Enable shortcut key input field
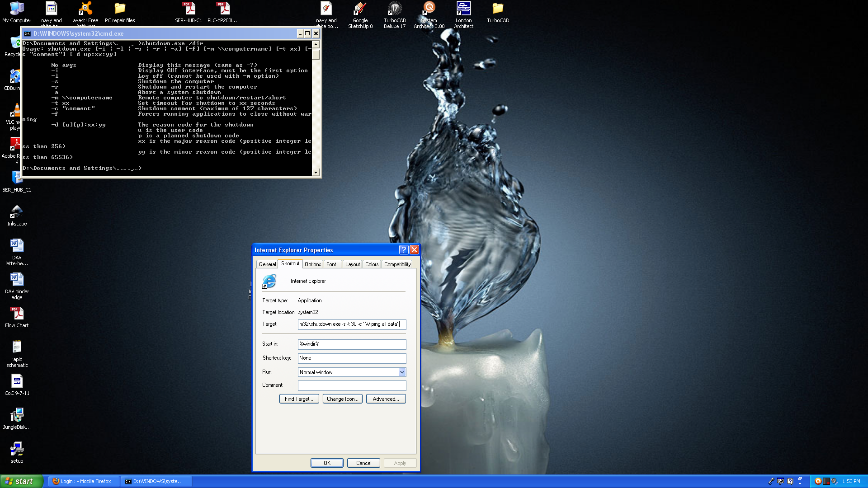 pyautogui.click(x=352, y=357)
